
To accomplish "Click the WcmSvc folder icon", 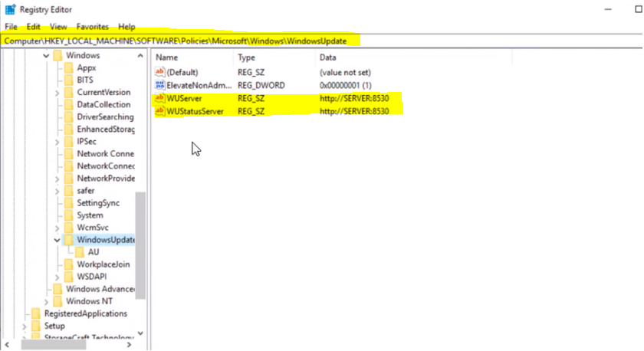I will coord(69,228).
